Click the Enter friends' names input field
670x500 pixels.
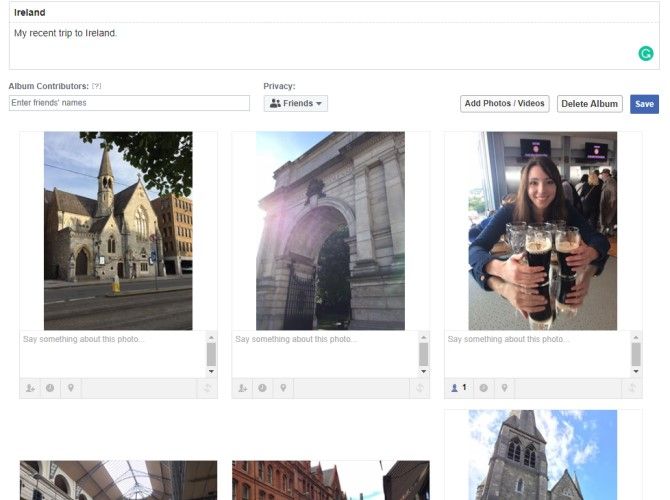(129, 103)
